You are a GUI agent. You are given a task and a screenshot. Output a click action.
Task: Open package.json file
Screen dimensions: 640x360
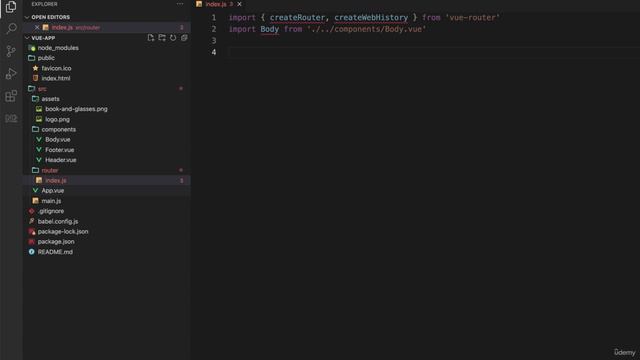(56, 242)
